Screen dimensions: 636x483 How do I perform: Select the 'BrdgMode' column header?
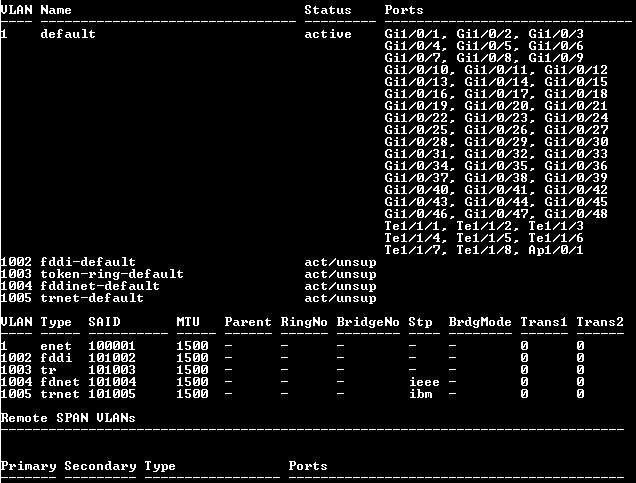[x=480, y=322]
